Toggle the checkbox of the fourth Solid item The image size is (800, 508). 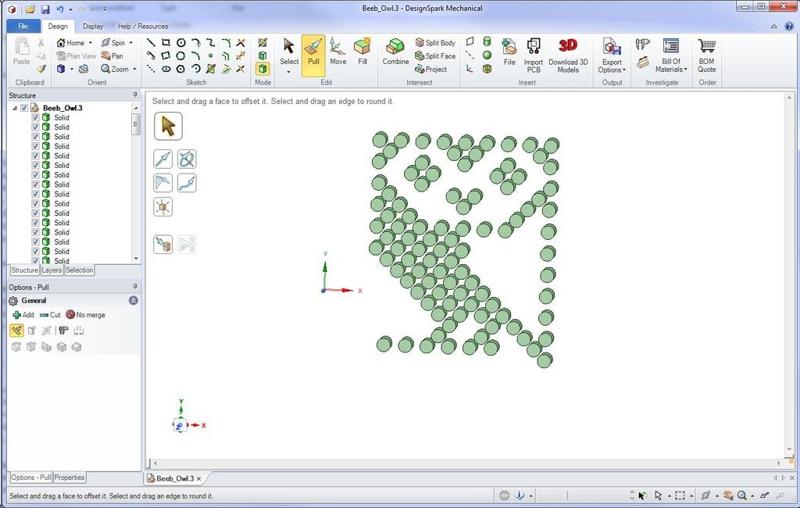tap(35, 146)
